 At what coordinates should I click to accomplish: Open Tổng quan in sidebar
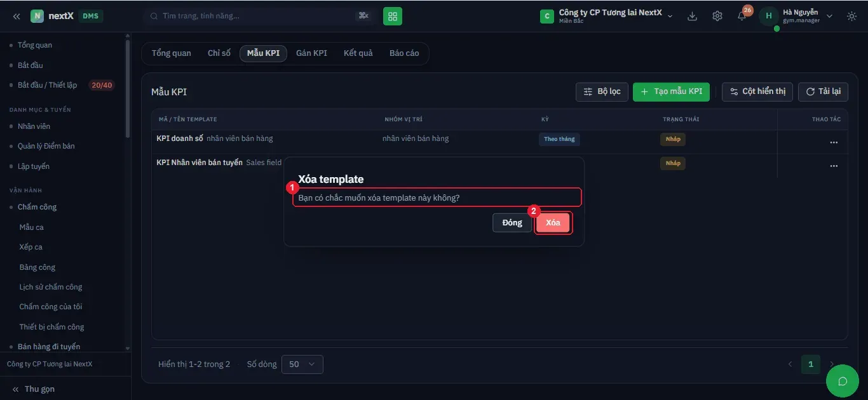(35, 45)
